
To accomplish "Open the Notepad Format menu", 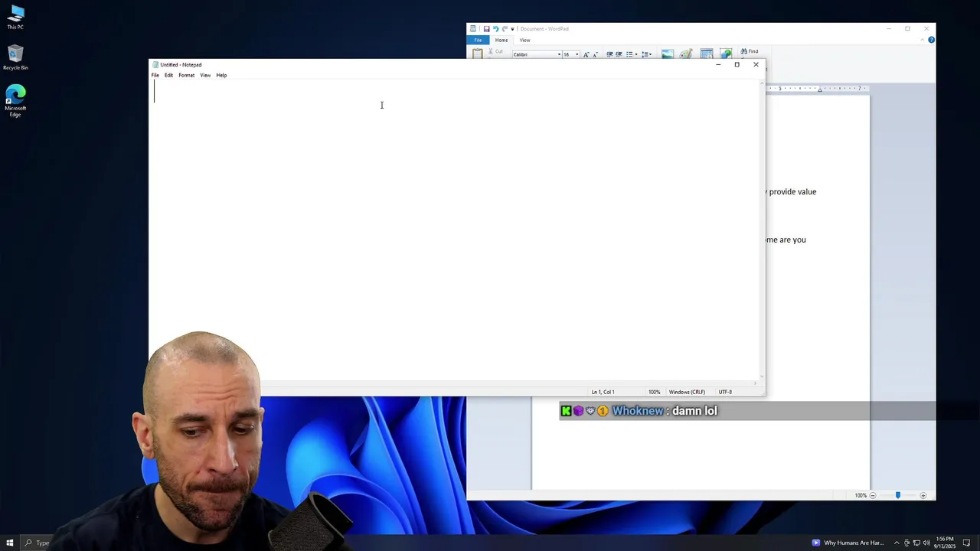I will [186, 75].
